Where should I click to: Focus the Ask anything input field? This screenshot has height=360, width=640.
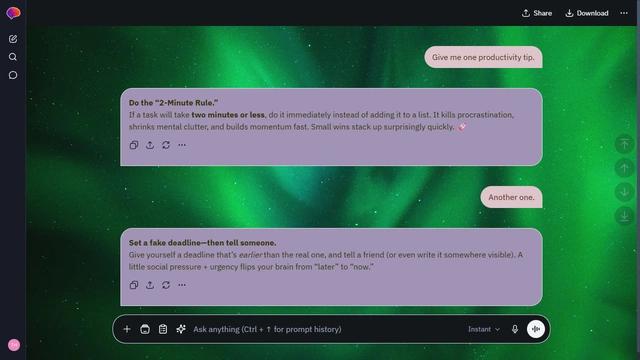[x=327, y=329]
